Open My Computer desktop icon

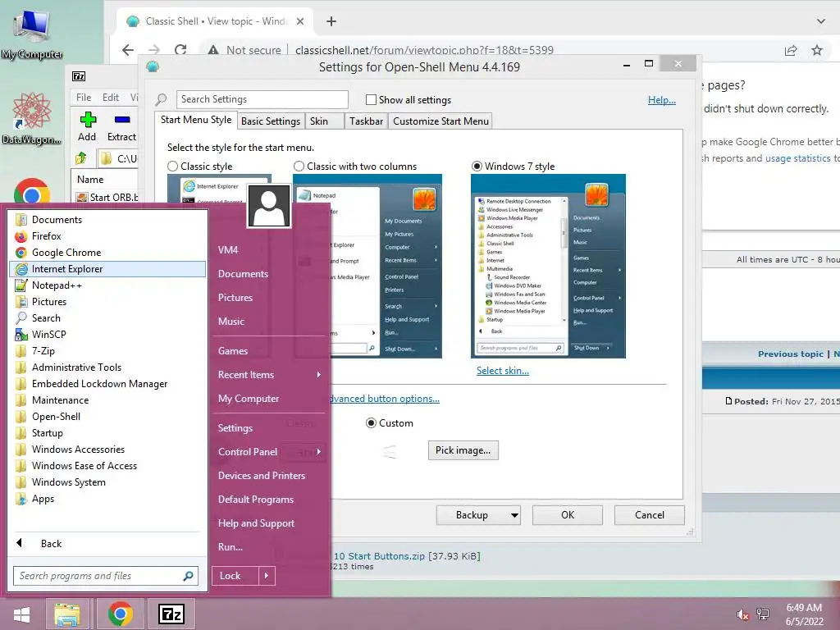[32, 34]
